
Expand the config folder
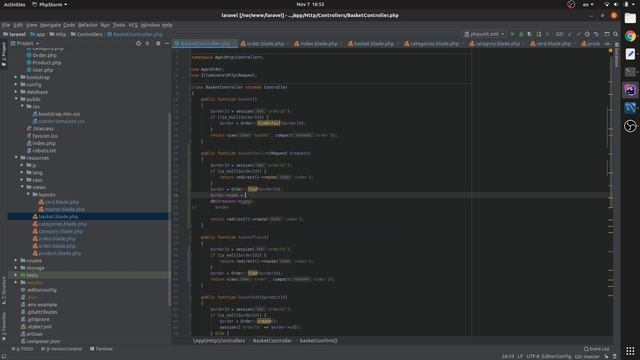point(16,84)
